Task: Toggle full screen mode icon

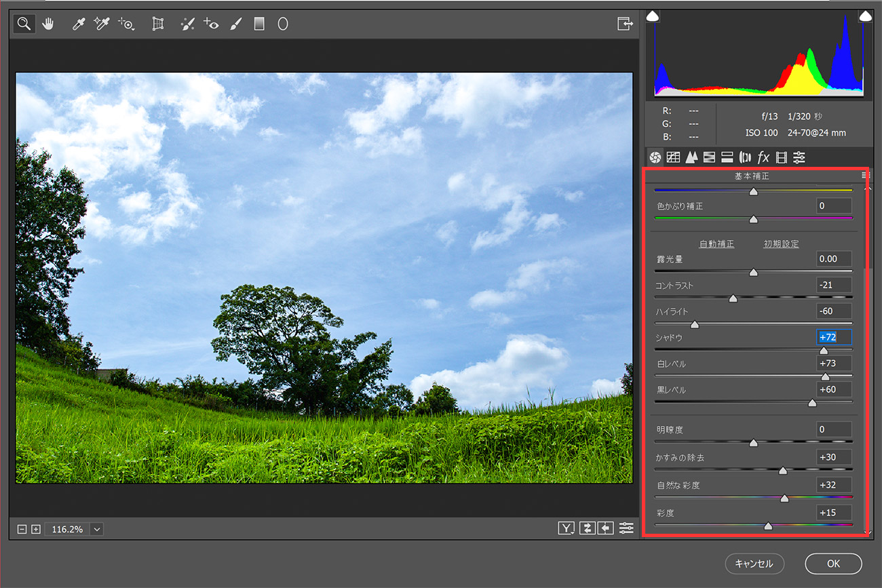Action: (x=625, y=24)
